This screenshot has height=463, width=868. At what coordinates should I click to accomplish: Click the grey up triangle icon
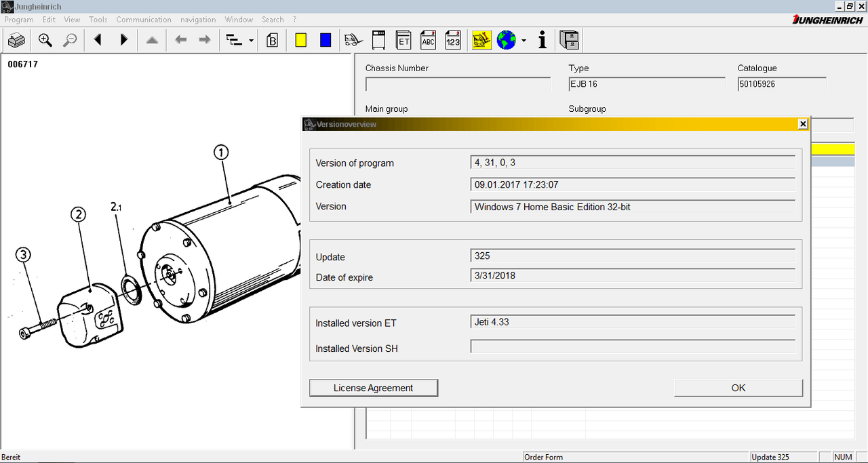(x=152, y=41)
